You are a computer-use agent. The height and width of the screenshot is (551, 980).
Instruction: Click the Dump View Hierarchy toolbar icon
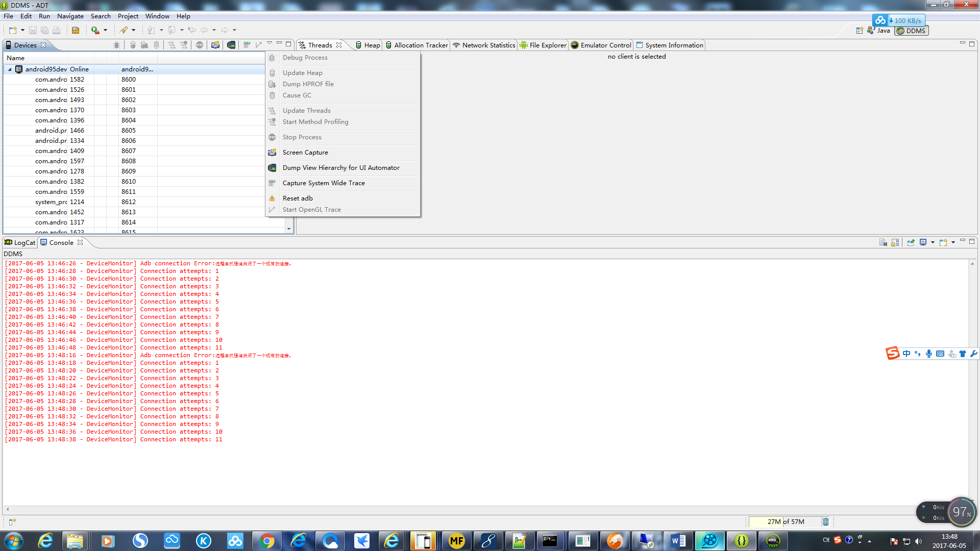pos(231,45)
